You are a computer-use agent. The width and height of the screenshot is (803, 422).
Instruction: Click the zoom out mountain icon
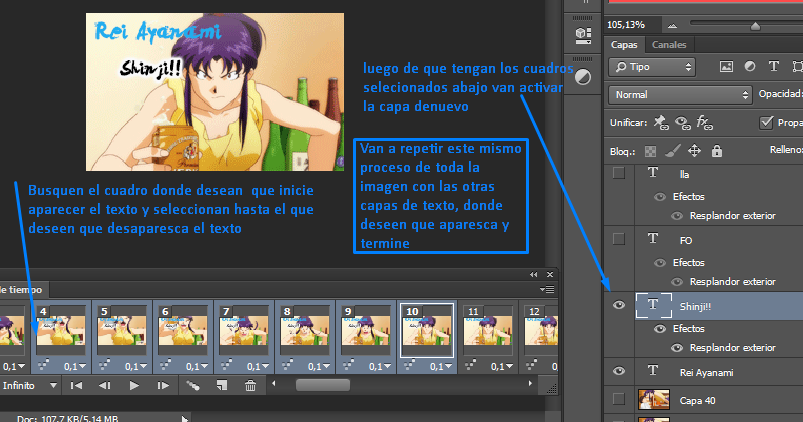point(672,25)
